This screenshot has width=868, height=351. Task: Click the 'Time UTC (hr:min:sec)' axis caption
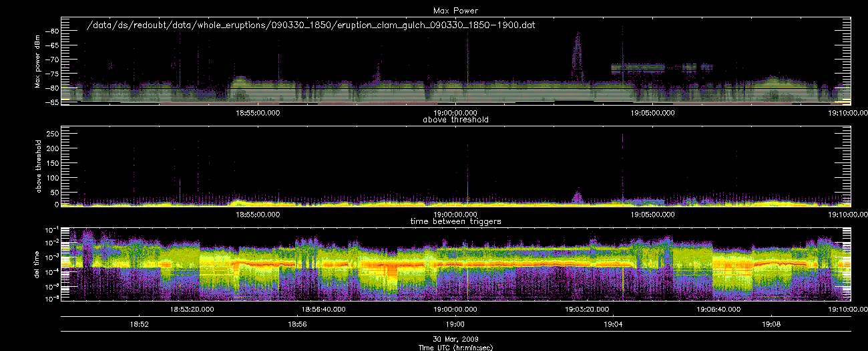coord(455,347)
